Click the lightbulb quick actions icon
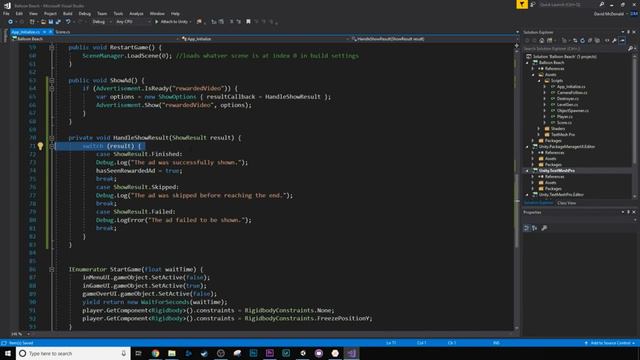640x360 pixels. (40, 146)
